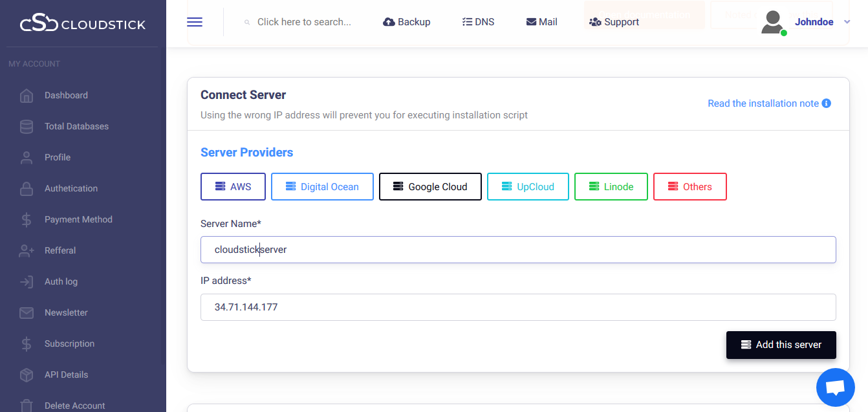The width and height of the screenshot is (868, 412).
Task: Click the Total Databases cylinder icon
Action: pos(27,127)
